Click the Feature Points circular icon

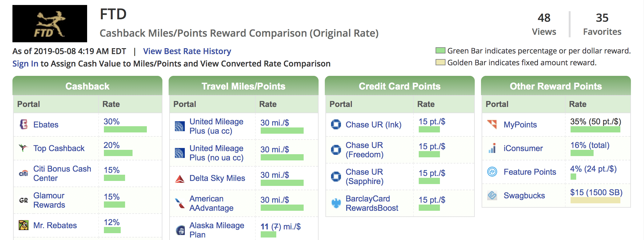pyautogui.click(x=492, y=172)
